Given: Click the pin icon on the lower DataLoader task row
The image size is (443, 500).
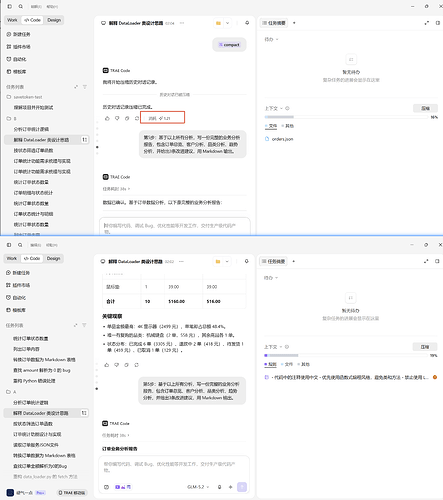Looking at the screenshot, I should (x=84, y=413).
